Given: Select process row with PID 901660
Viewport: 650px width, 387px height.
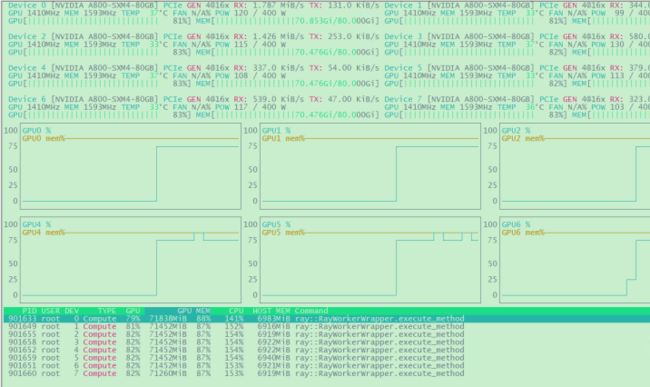Looking at the screenshot, I should click(x=236, y=374).
